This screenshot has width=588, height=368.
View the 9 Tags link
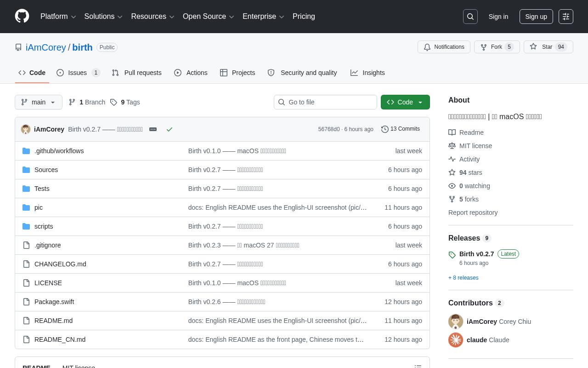125,102
